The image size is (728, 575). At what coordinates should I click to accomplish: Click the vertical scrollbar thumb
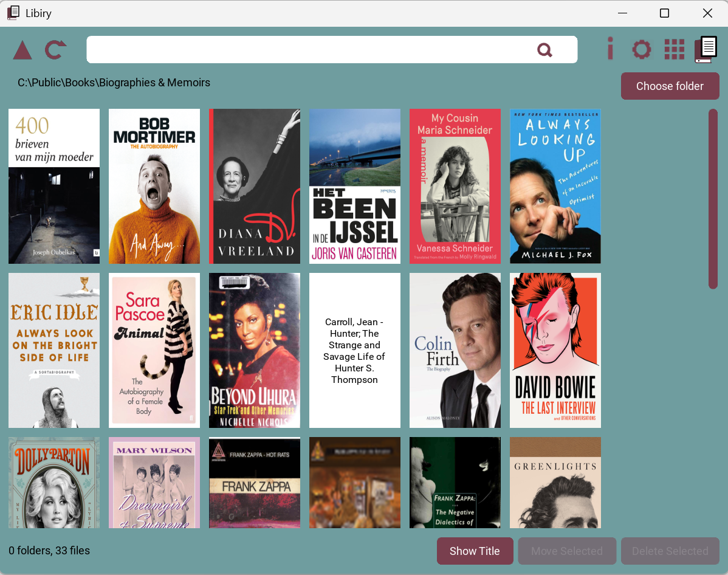pyautogui.click(x=713, y=199)
